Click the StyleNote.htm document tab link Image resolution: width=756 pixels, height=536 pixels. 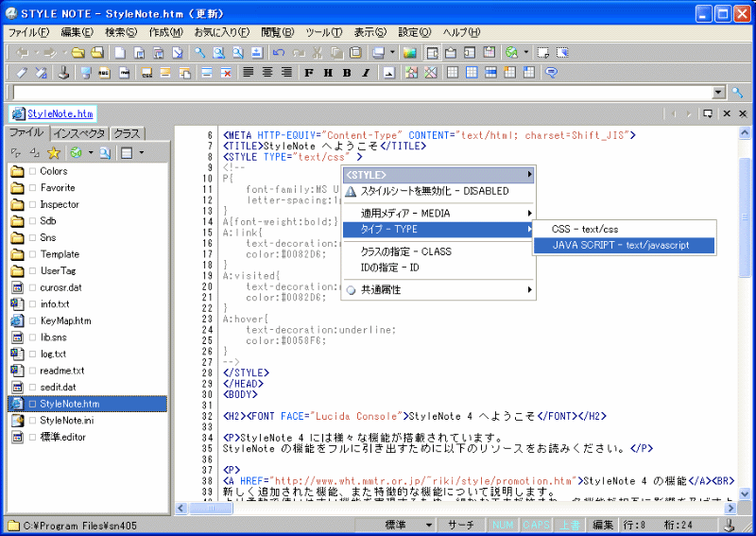coord(60,113)
